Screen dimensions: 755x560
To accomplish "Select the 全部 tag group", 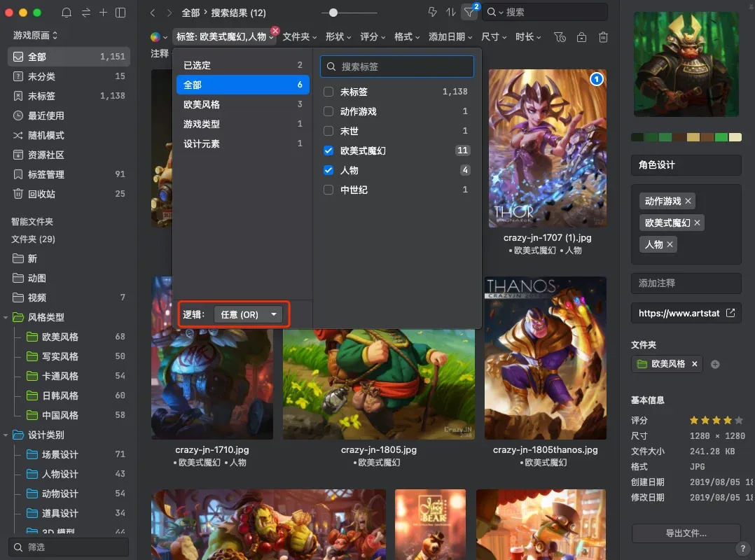I will (x=242, y=85).
